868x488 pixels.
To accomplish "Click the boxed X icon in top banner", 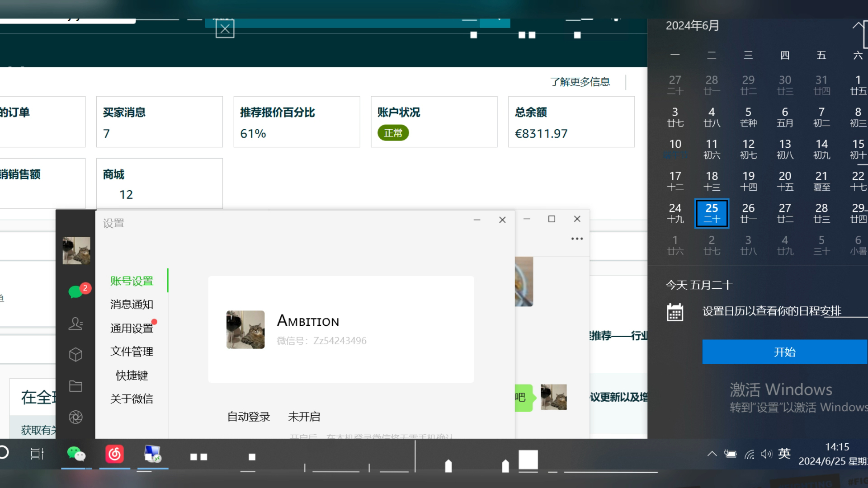I will [x=225, y=29].
